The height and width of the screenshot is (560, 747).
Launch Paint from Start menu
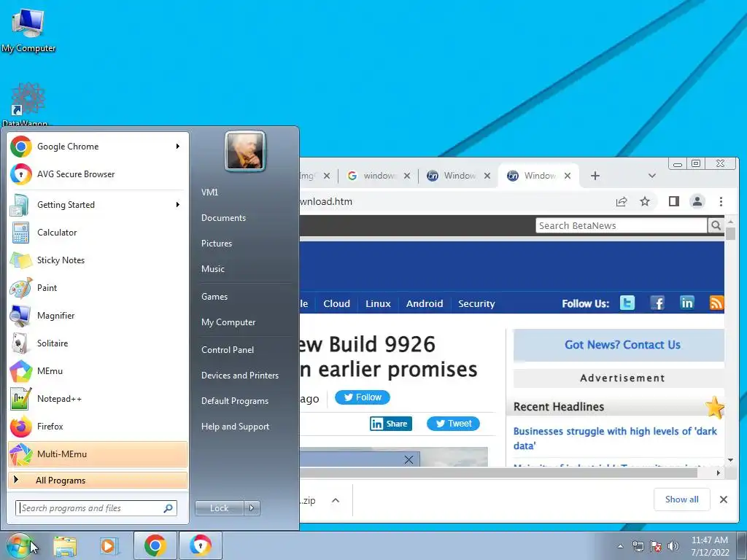[x=98, y=287]
